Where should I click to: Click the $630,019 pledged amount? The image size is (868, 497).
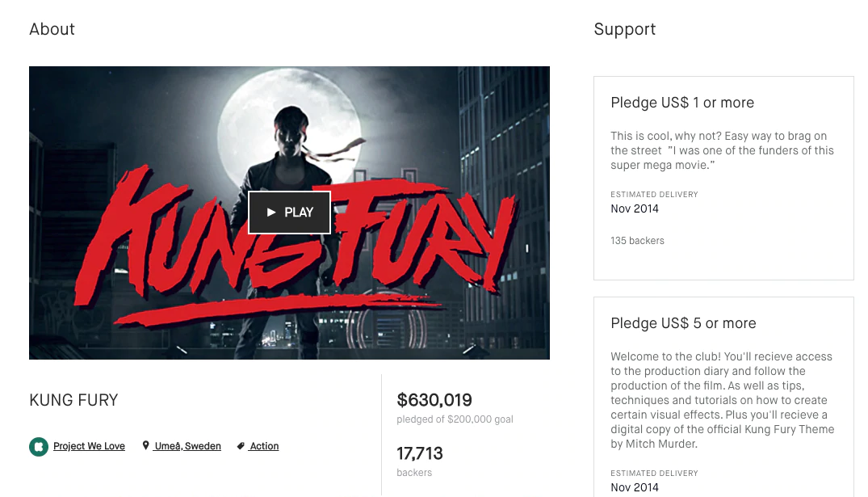pyautogui.click(x=434, y=400)
